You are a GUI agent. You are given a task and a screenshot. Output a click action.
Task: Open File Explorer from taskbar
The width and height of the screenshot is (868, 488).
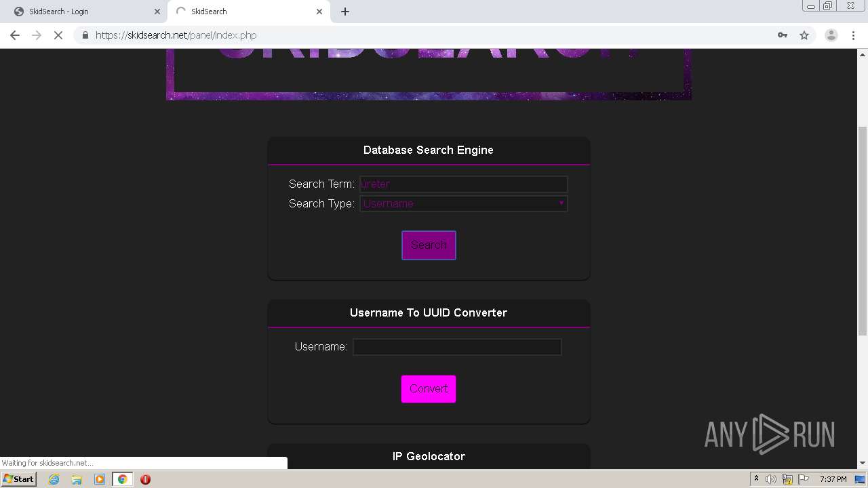[x=77, y=479]
